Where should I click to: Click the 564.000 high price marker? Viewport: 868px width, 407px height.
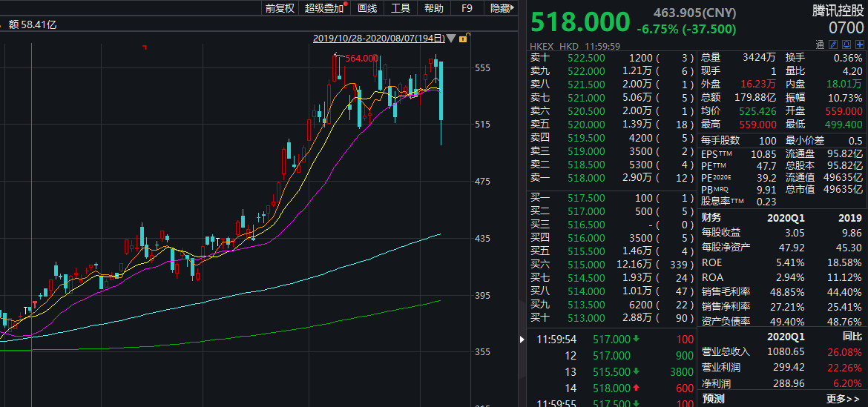361,58
